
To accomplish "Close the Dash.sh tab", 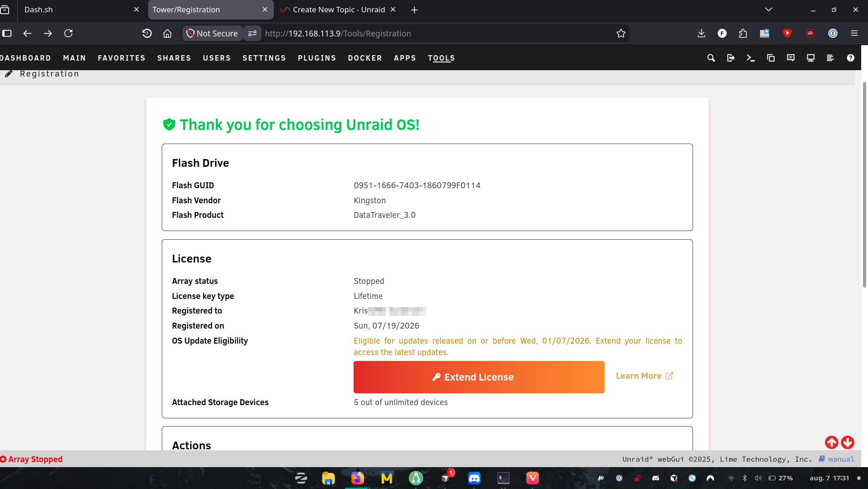I will pos(136,10).
